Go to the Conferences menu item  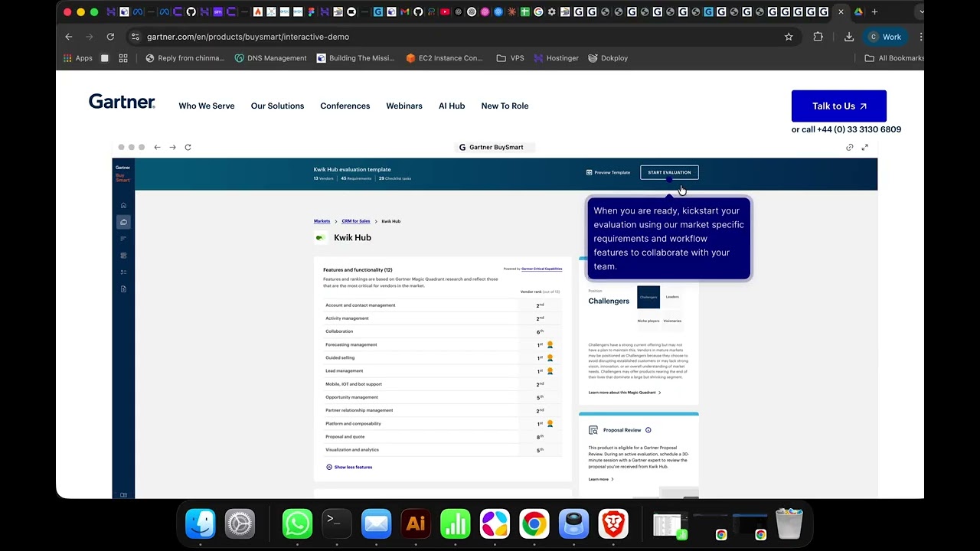(x=345, y=106)
